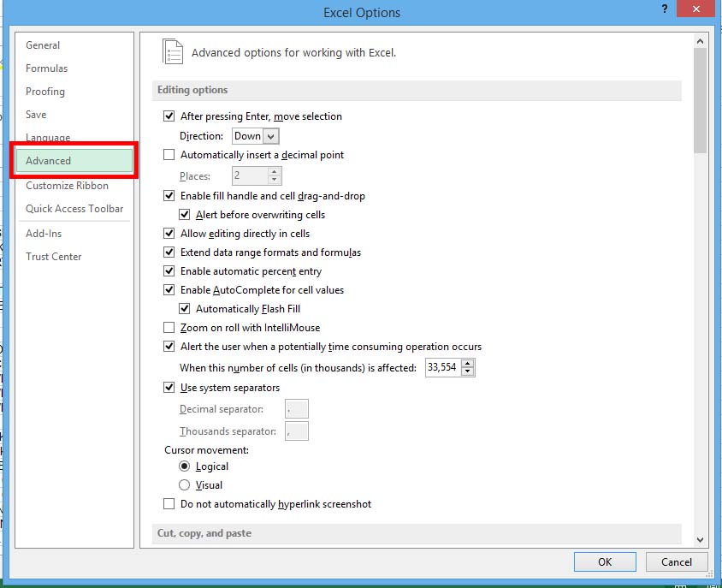Dismiss the dialog via Cancel
The width and height of the screenshot is (722, 588).
[x=676, y=561]
